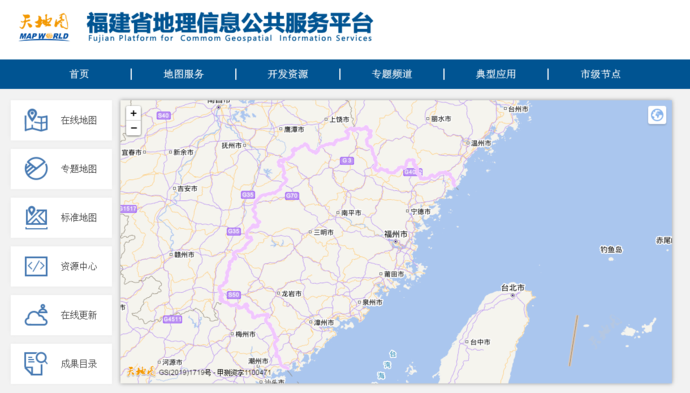Open the 典型应用 menu item
Image resolution: width=690 pixels, height=393 pixels.
pyautogui.click(x=496, y=74)
